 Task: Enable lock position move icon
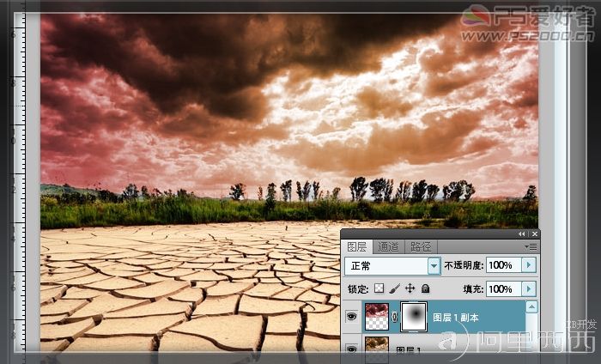410,288
